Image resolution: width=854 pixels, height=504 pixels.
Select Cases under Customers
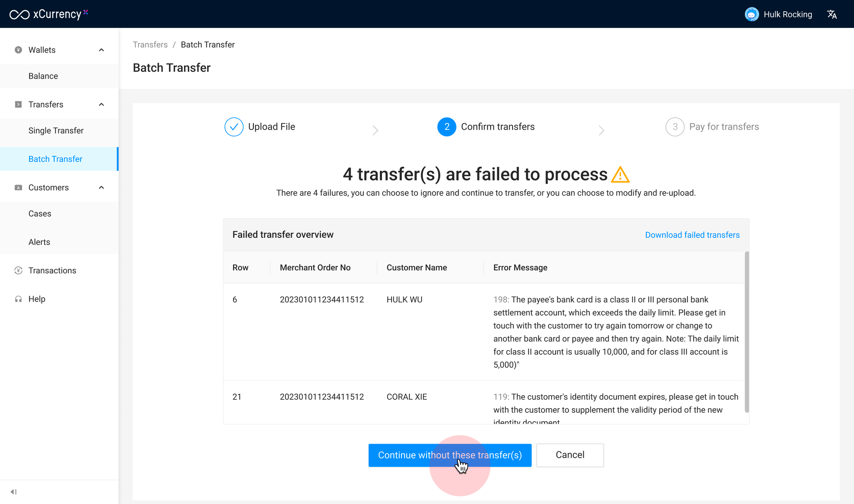pyautogui.click(x=40, y=214)
